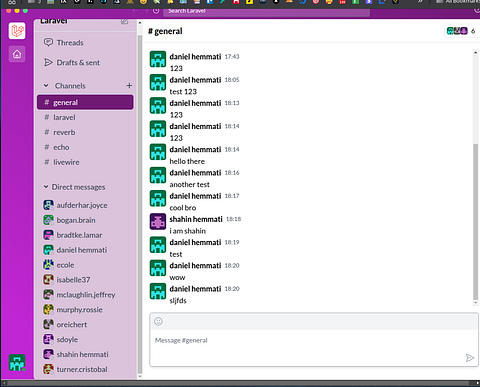Click the Search Laravel bar

[266, 11]
